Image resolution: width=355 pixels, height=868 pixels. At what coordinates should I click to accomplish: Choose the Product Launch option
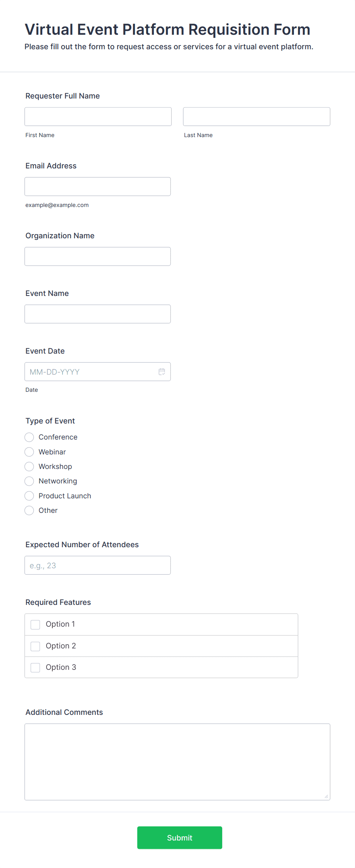point(29,496)
